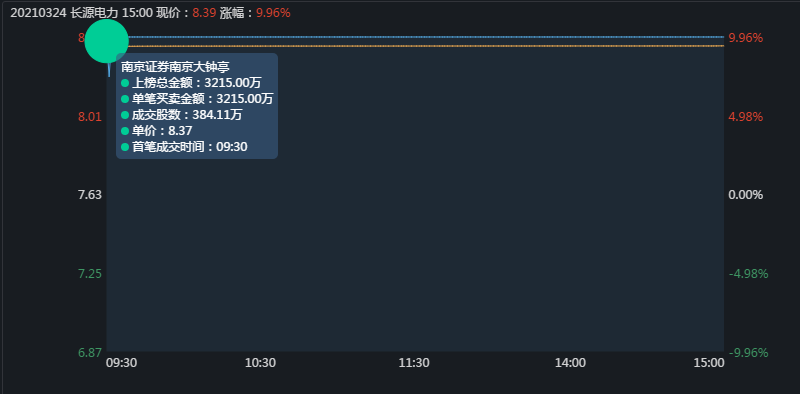Click the -4.98% percentage axis label
Viewport: 800px width, 394px height.
748,274
